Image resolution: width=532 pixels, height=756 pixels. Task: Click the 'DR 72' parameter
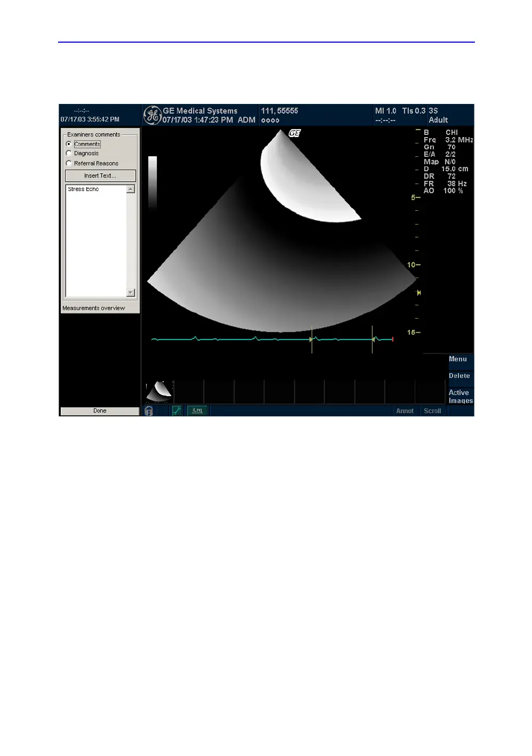(x=440, y=176)
